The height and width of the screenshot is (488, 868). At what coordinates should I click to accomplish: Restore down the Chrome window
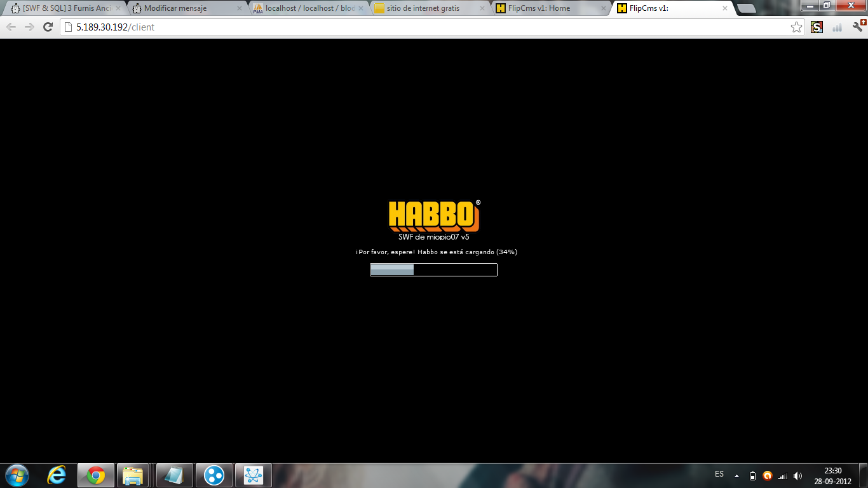pos(827,5)
